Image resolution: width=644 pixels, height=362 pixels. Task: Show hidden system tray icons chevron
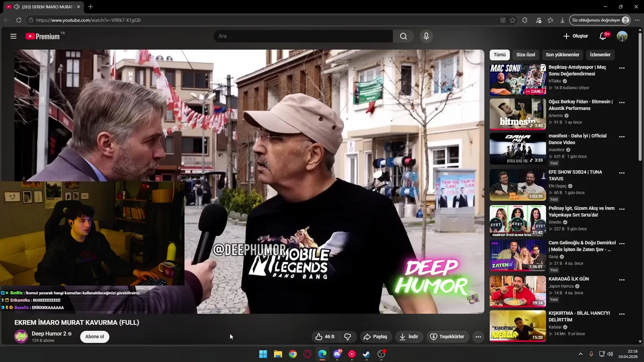pos(580,354)
